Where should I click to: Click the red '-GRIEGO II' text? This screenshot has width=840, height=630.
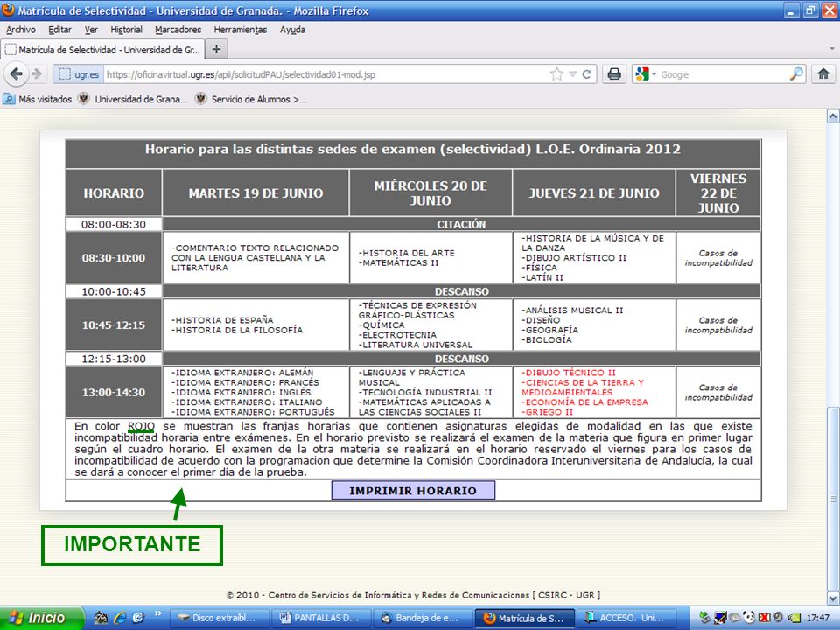pos(548,412)
